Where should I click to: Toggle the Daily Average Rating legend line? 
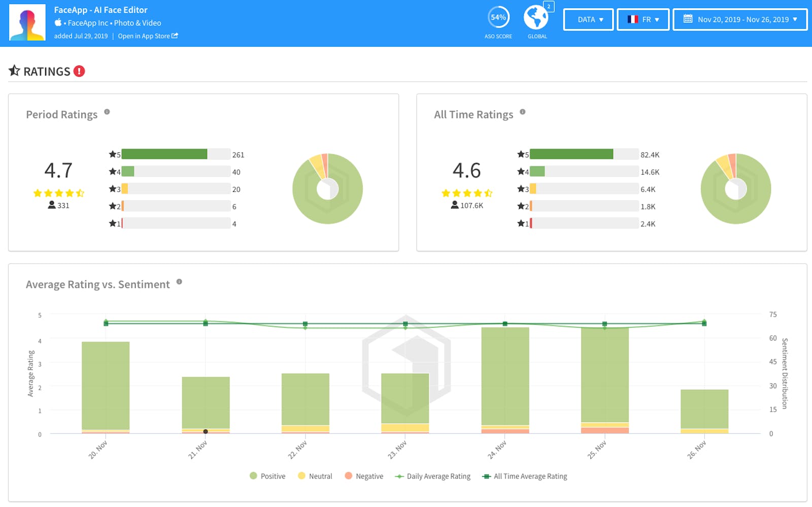tap(433, 476)
